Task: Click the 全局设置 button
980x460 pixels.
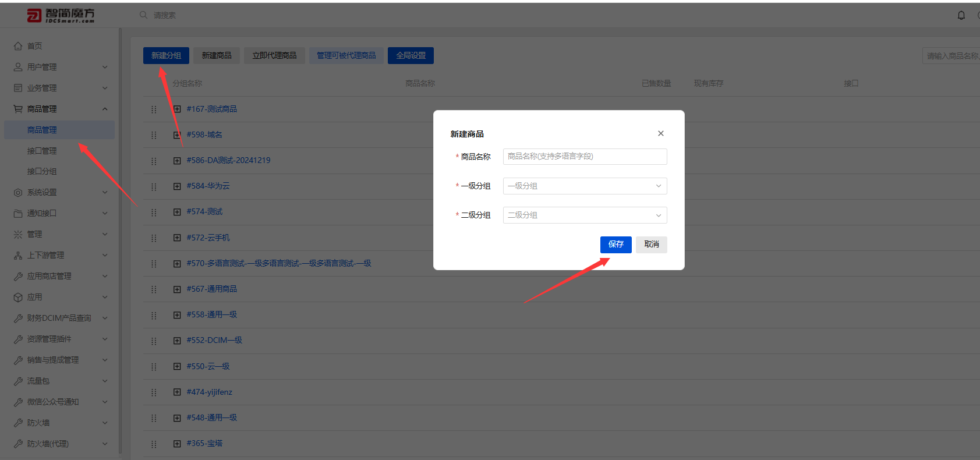Action: (x=411, y=55)
